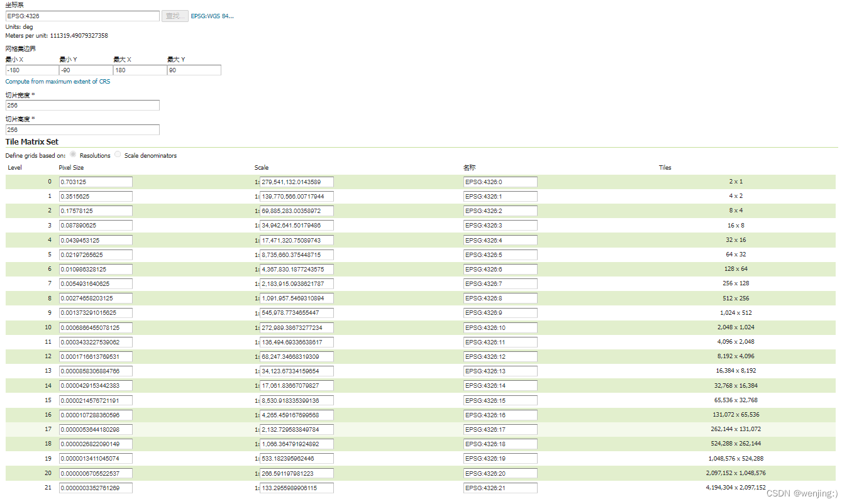Click scale field for level 21
Image resolution: width=847 pixels, height=504 pixels.
[296, 488]
